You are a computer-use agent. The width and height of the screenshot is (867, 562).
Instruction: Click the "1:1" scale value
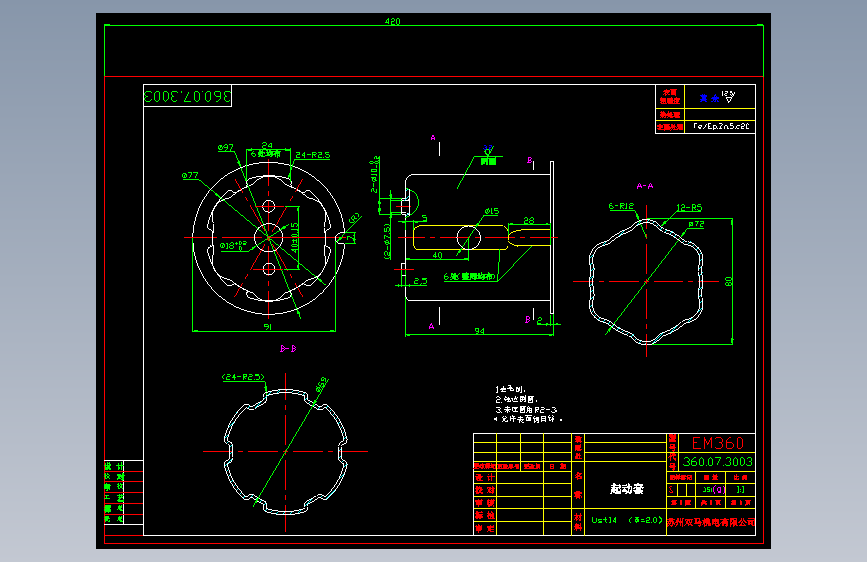pyautogui.click(x=740, y=490)
